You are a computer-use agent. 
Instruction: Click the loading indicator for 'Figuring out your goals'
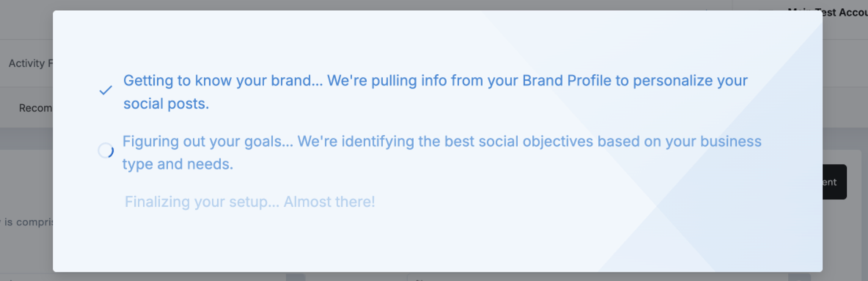click(x=105, y=150)
